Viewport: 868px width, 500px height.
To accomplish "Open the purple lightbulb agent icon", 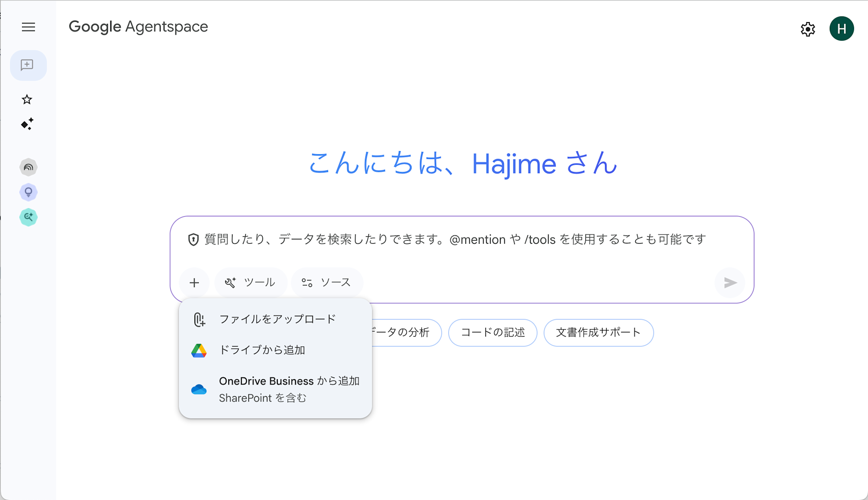I will 28,192.
